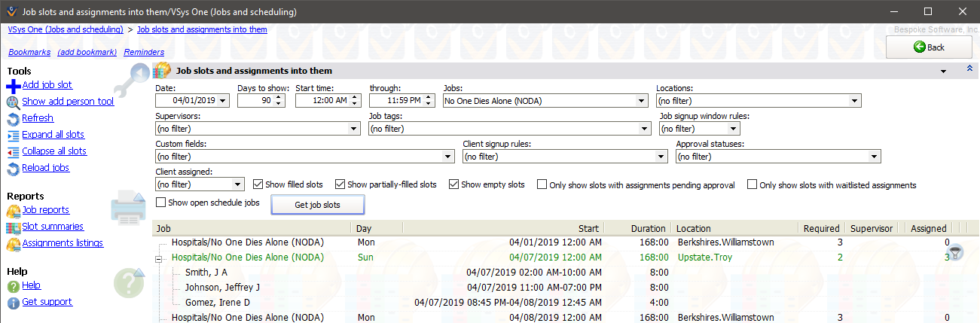Image resolution: width=980 pixels, height=323 pixels.
Task: Enable Show open schedule jobs checkbox
Action: pos(160,203)
